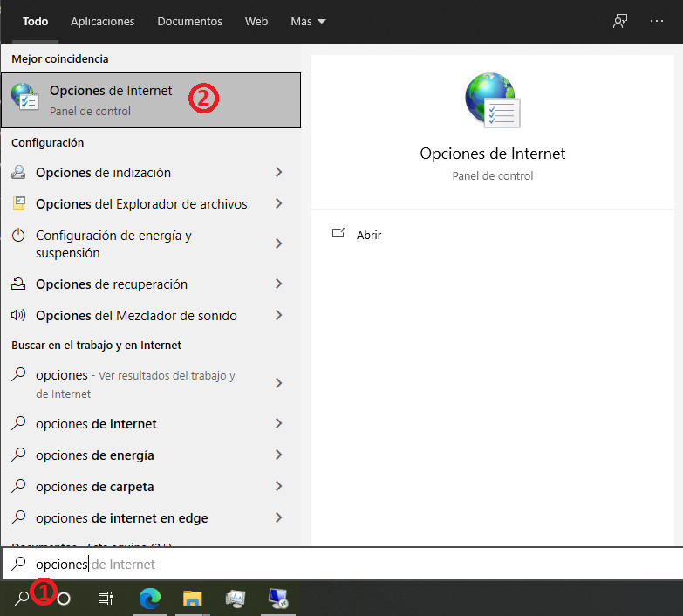
Task: Click the open-window icon beside Abrir
Action: (x=338, y=234)
